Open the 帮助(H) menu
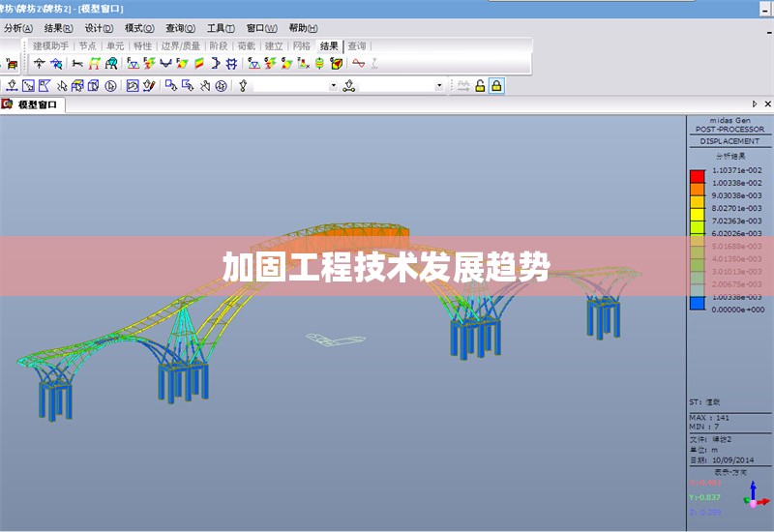774x532 pixels. point(303,28)
